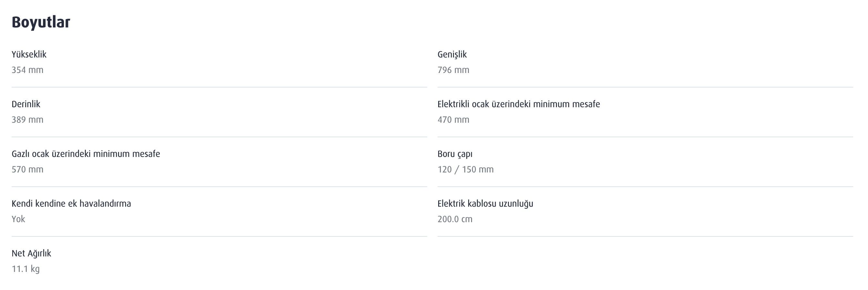Click the 389 mm depth value

click(x=27, y=119)
